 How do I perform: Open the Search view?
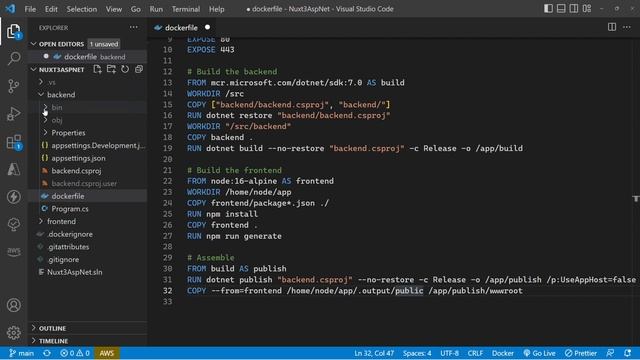pyautogui.click(x=14, y=58)
